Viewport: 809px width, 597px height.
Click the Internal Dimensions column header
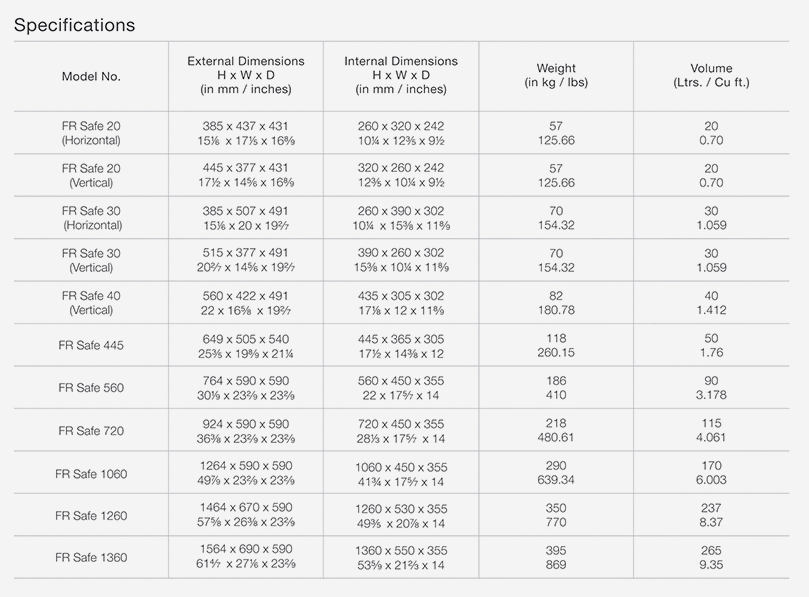(x=400, y=75)
